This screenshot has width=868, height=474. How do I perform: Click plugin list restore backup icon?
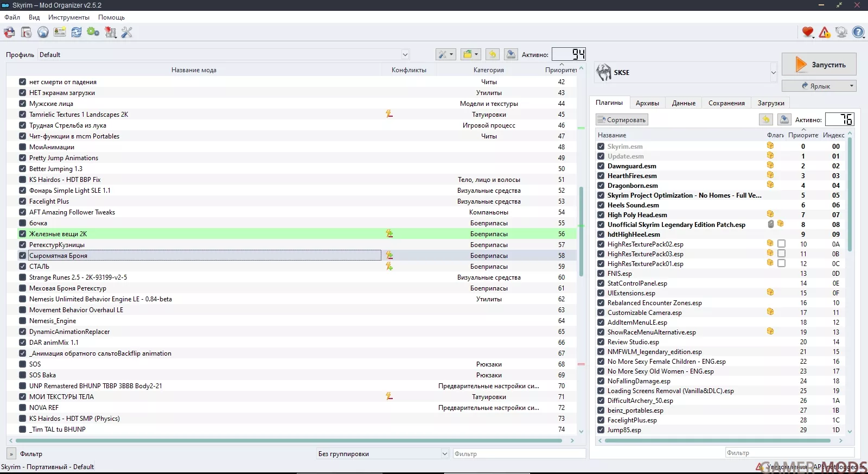pyautogui.click(x=765, y=119)
